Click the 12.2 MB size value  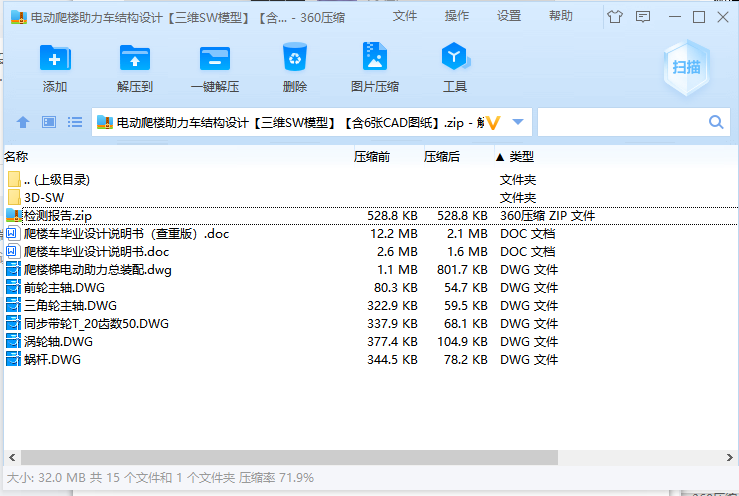click(394, 234)
